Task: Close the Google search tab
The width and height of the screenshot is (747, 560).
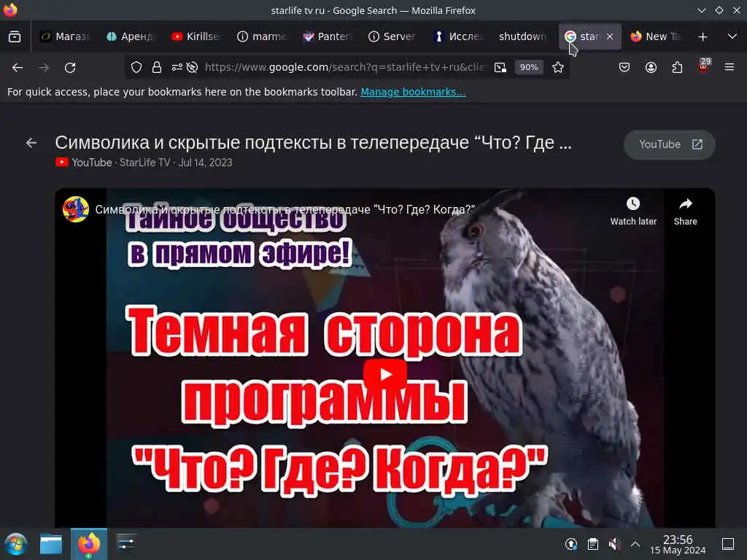Action: [x=610, y=36]
